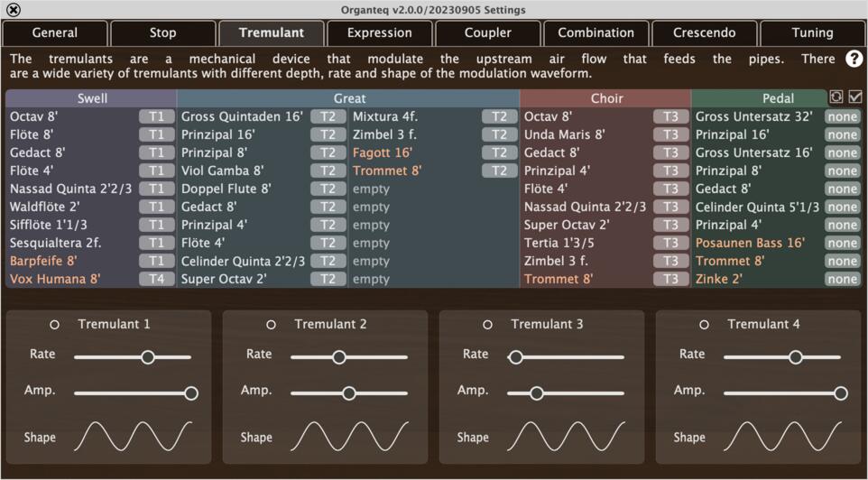
Task: Click the reset tremulant assignments icon
Action: [836, 97]
